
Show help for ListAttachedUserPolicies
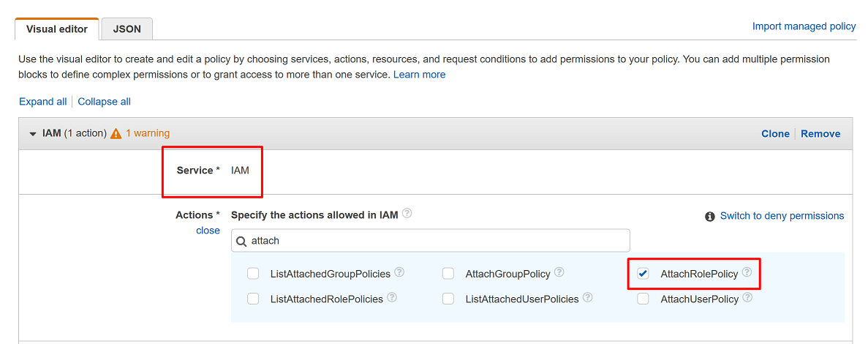pos(588,297)
